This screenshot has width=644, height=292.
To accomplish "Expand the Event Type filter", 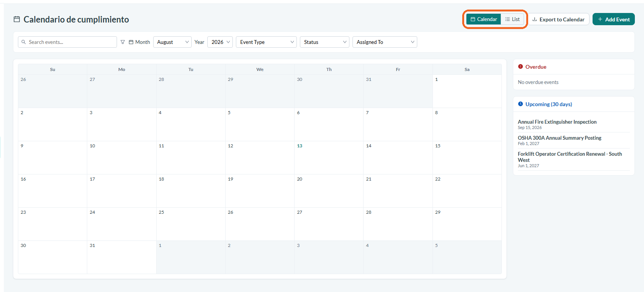I will pyautogui.click(x=266, y=42).
